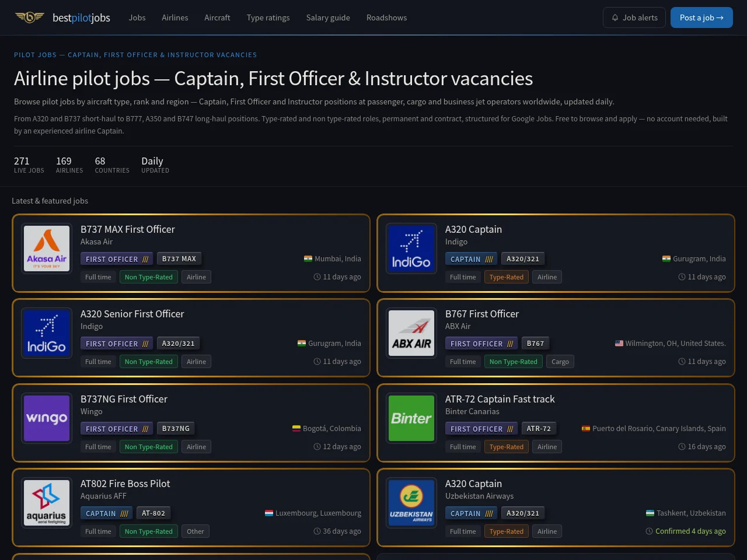Click Confirmed 4 days ago text
Image resolution: width=747 pixels, height=560 pixels.
click(x=690, y=531)
